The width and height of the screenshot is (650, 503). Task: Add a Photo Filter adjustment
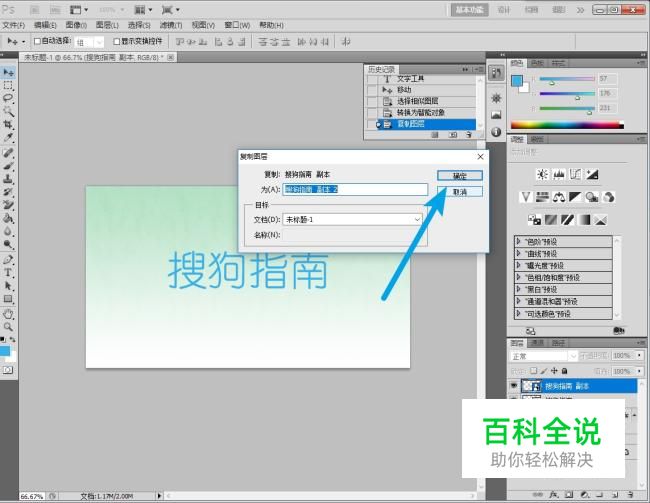click(x=592, y=197)
